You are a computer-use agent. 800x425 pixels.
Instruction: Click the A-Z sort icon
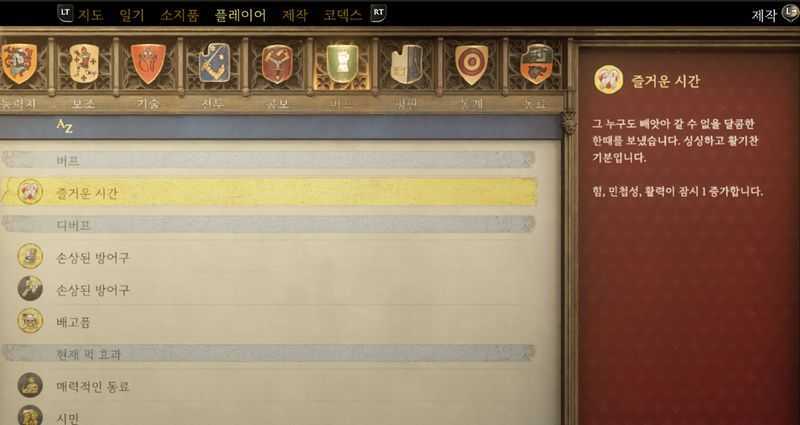pyautogui.click(x=64, y=127)
